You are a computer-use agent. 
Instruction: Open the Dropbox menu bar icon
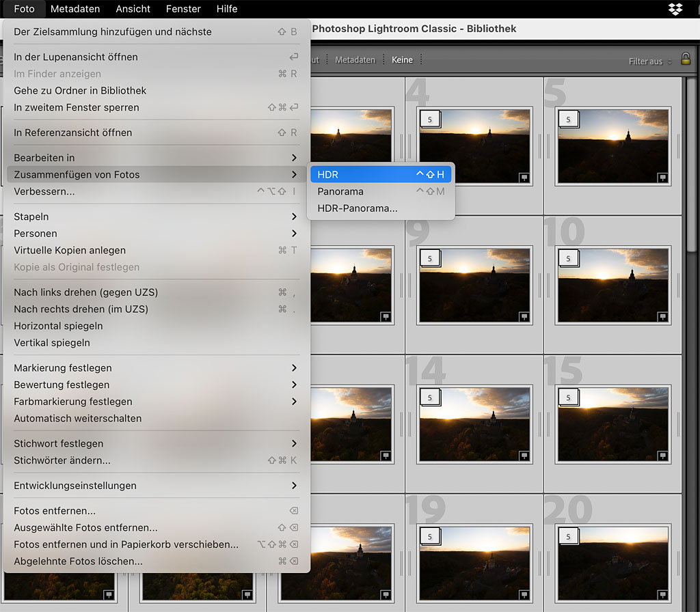click(x=675, y=8)
